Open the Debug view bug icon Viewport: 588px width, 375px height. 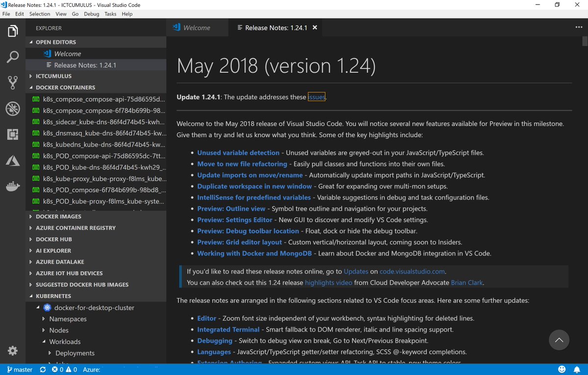13,108
